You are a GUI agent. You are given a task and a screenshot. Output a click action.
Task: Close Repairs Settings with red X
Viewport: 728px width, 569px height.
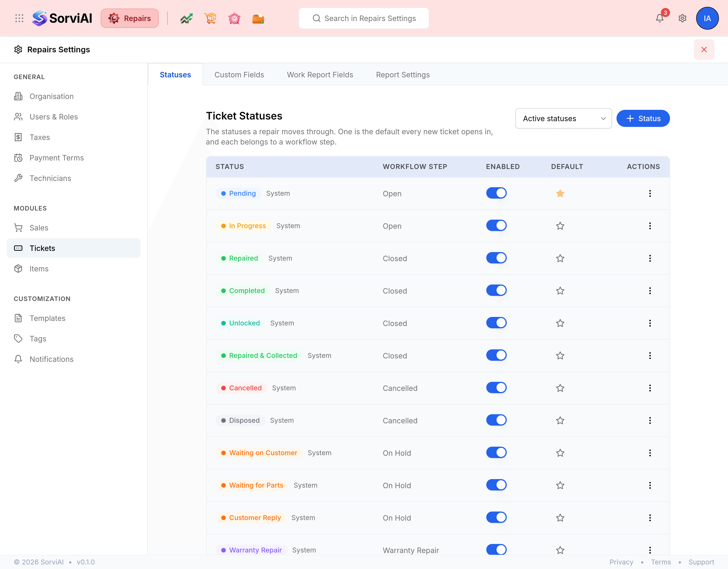[704, 50]
